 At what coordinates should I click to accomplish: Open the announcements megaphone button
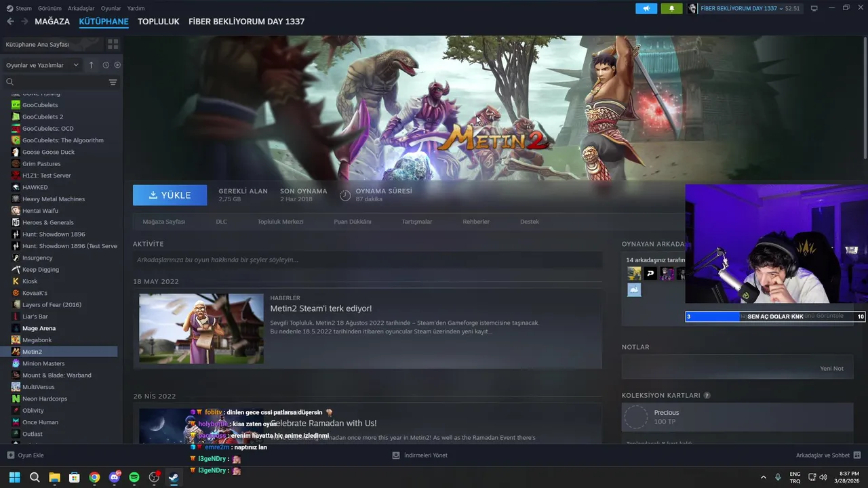pyautogui.click(x=646, y=8)
